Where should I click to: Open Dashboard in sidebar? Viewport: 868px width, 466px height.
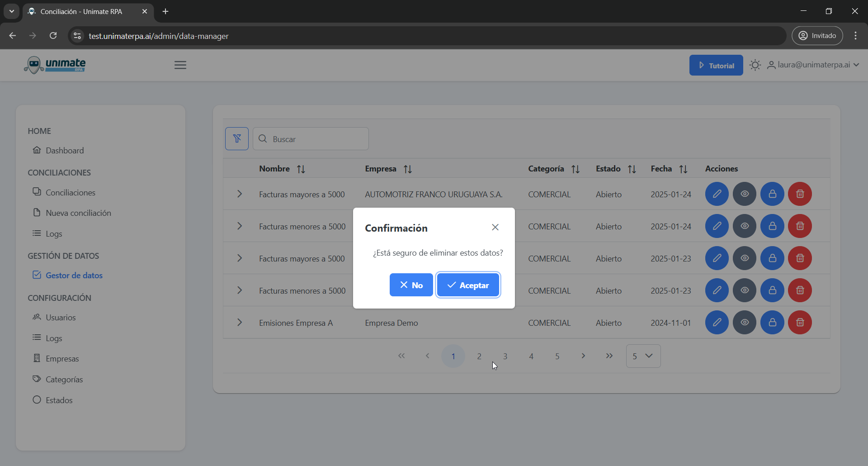click(x=58, y=150)
